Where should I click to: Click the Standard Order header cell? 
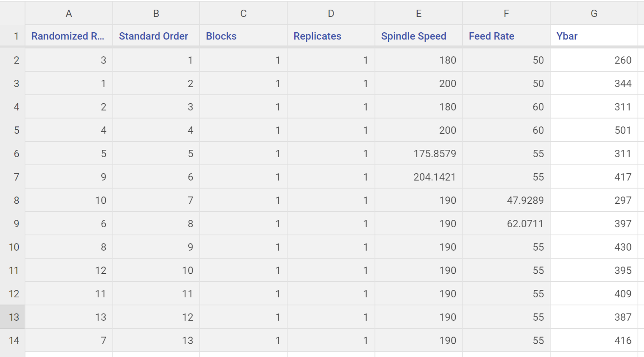pyautogui.click(x=156, y=36)
